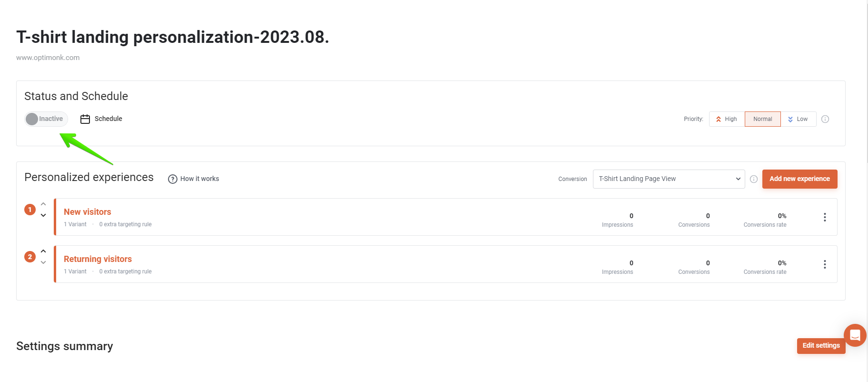Set priority to Low
This screenshot has height=382, width=868.
pos(798,119)
